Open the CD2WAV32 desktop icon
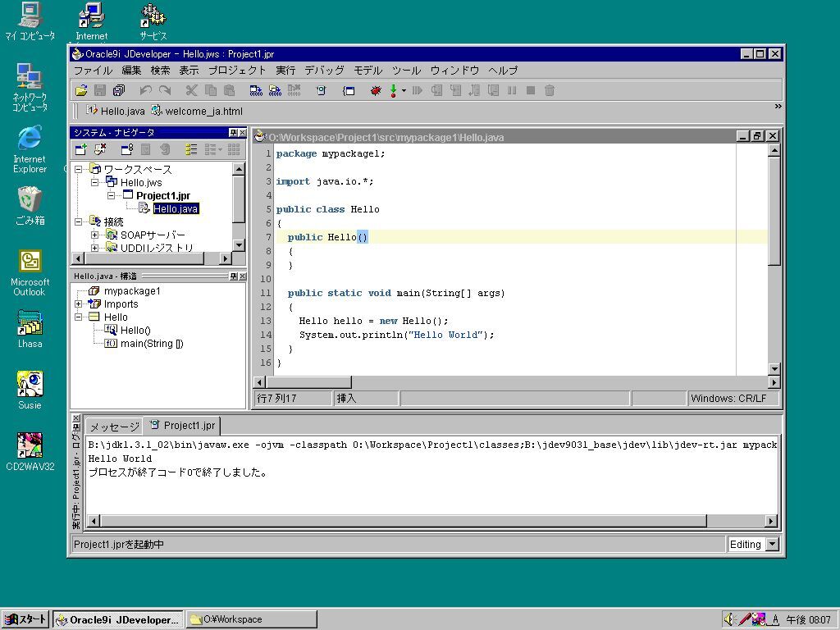Screen dimensions: 840x630 (x=30, y=452)
